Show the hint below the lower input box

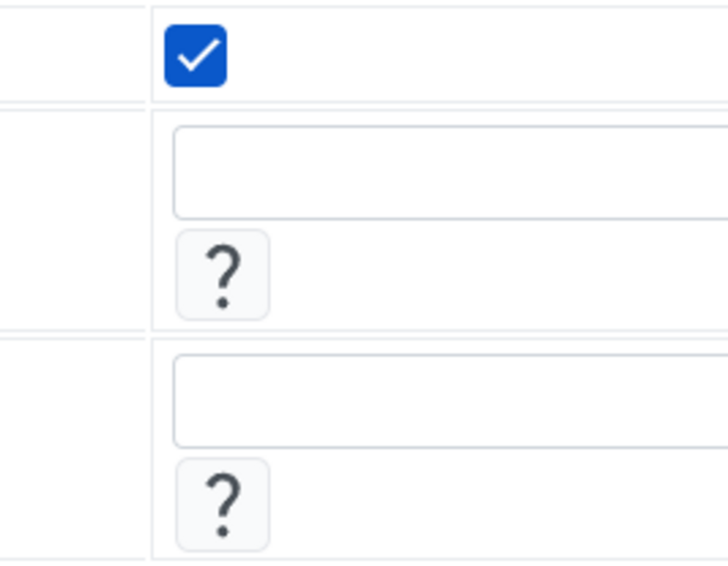click(223, 505)
